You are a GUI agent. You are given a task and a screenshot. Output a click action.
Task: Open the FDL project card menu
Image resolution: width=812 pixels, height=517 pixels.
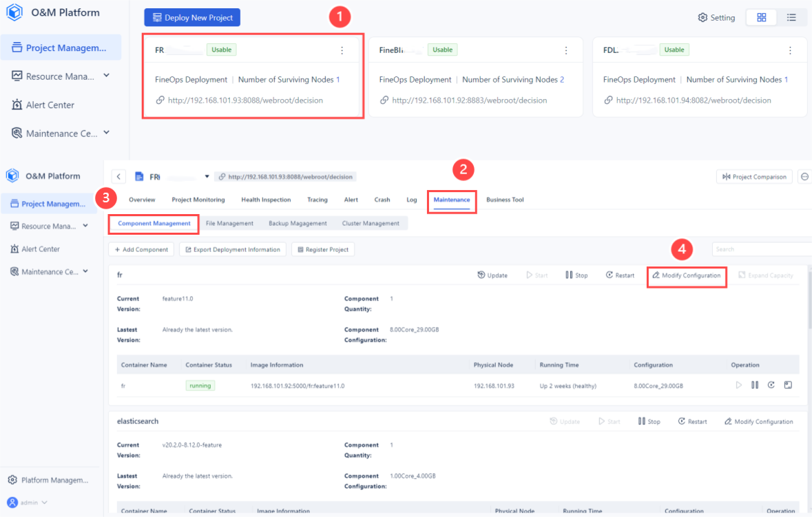pos(790,50)
